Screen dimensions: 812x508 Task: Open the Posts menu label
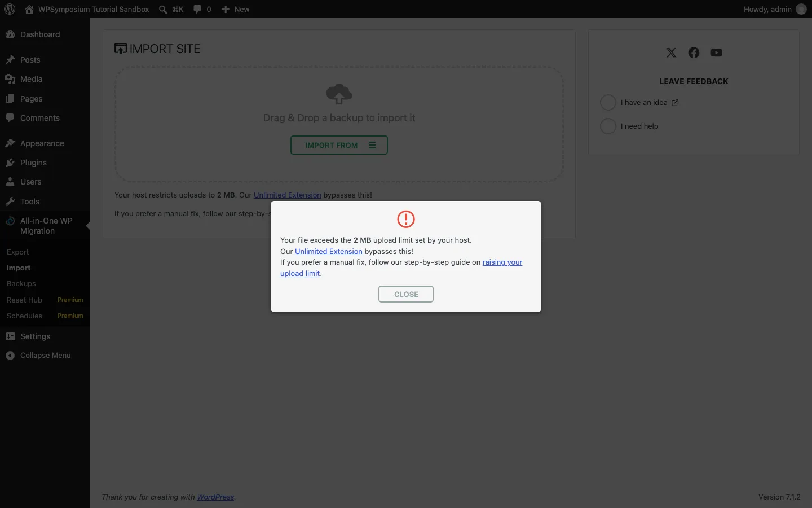click(30, 60)
